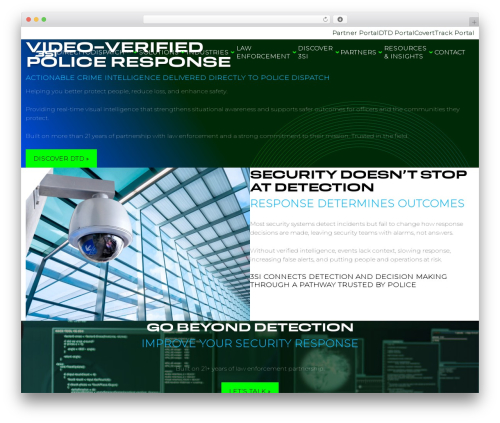Click the browser address bar
The width and height of the screenshot is (500, 423).
tap(237, 19)
